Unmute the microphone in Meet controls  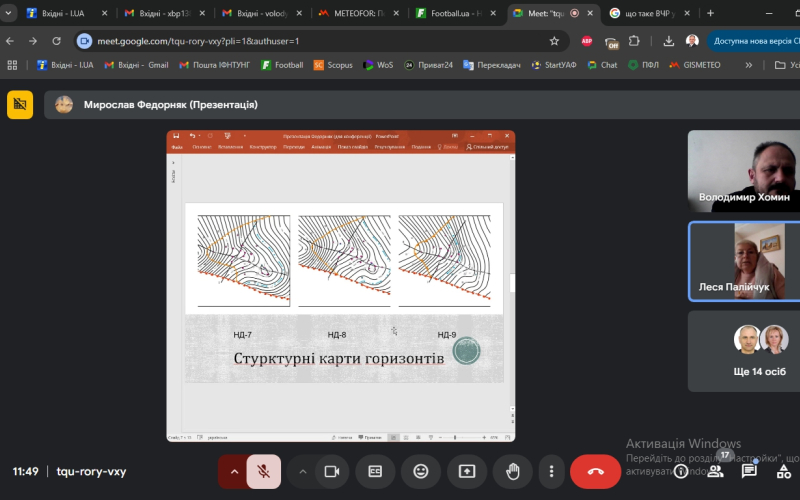(263, 471)
